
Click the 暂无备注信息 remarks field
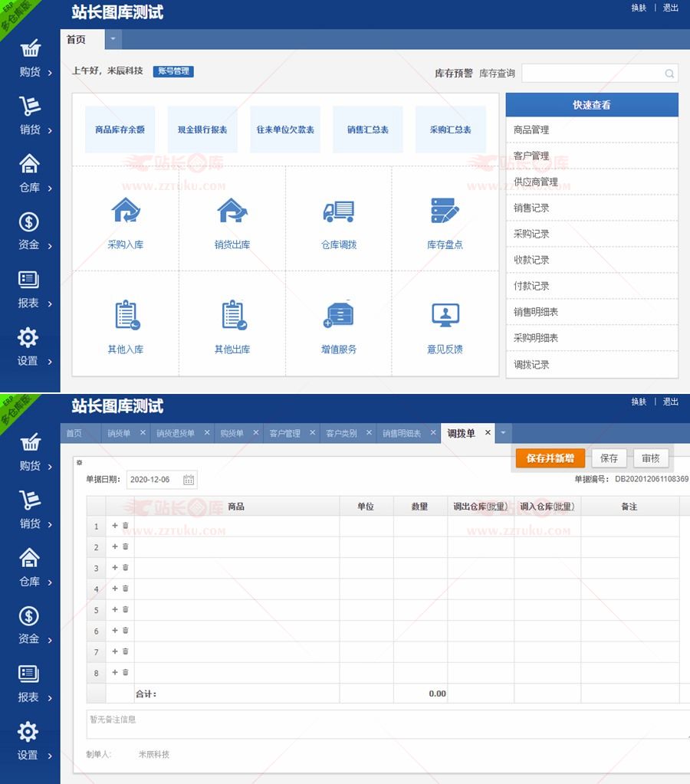[x=383, y=724]
